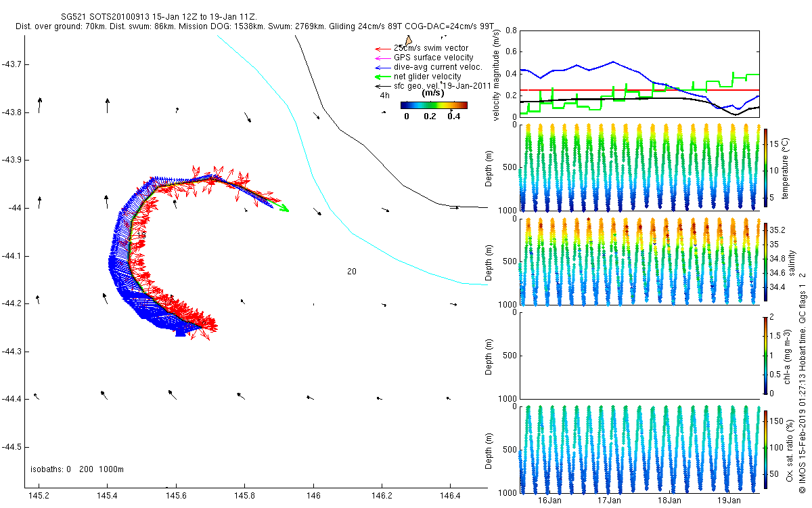812x508 pixels.
Task: Click the salinity color bar
Action: 765,261
